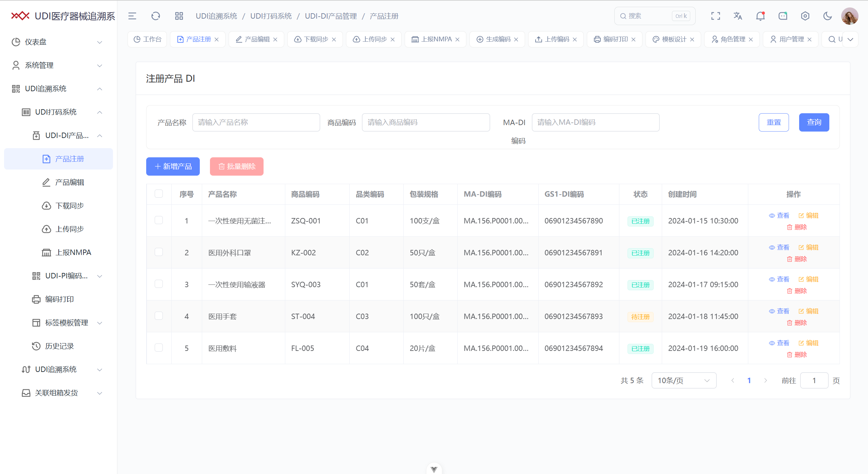
Task: Expand the UDI-PI编码 submenu
Action: click(58, 276)
